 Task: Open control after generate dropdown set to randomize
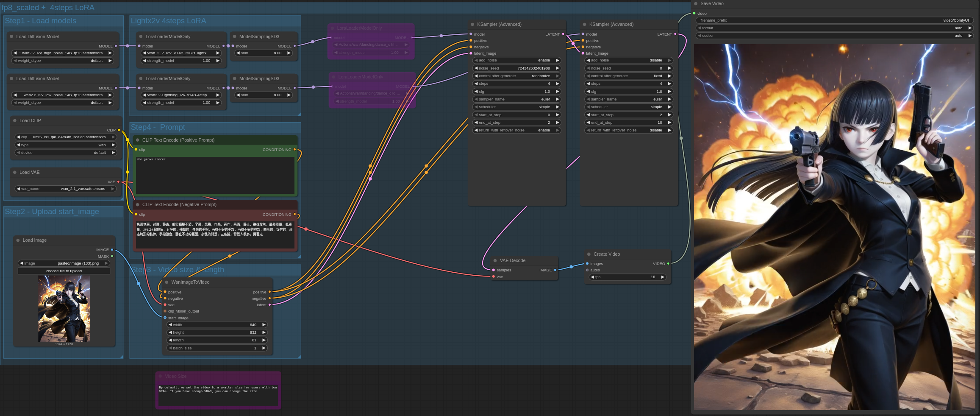click(516, 76)
